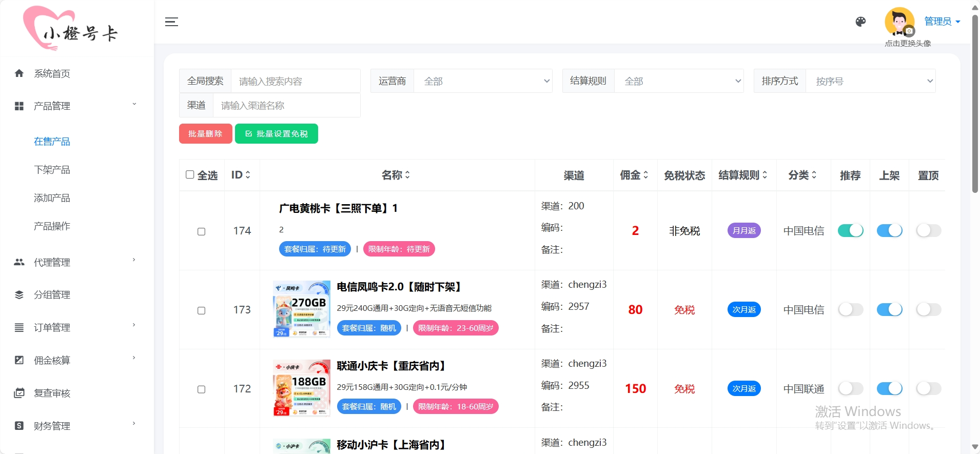Image resolution: width=980 pixels, height=454 pixels.
Task: Click the layers icon beside 分组管理
Action: (x=19, y=295)
